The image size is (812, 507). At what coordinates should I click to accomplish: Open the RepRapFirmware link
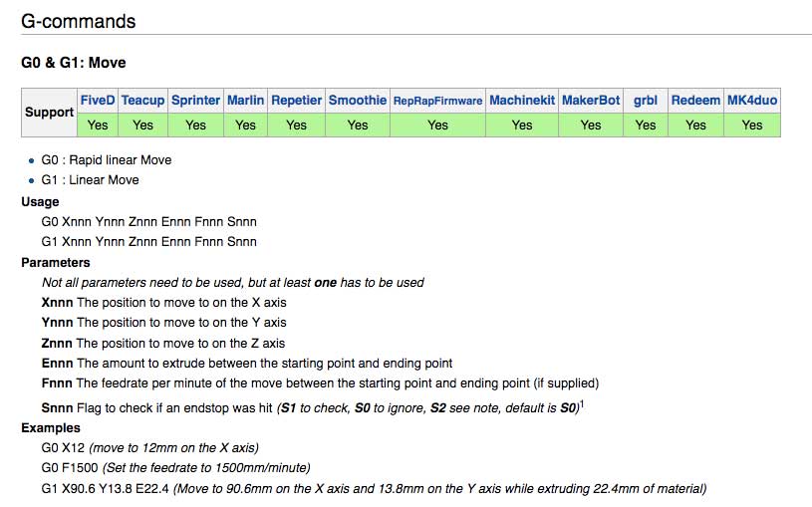437,101
